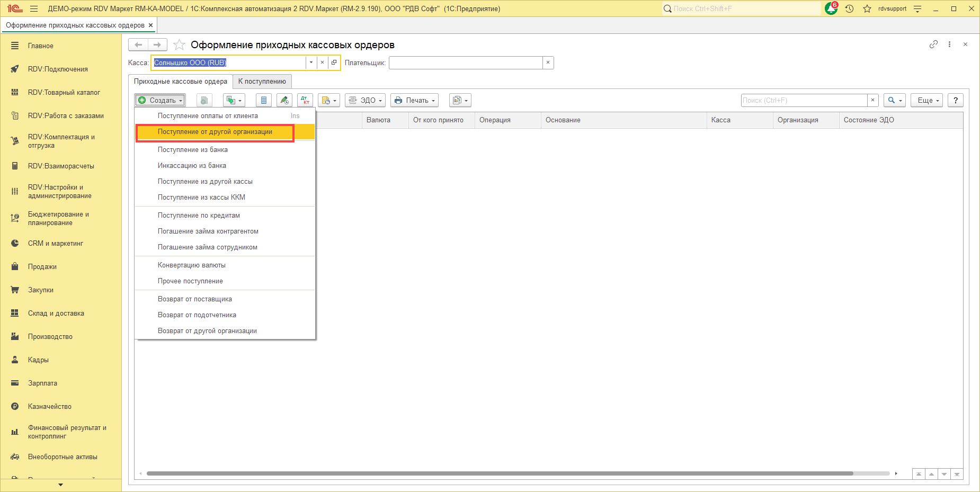The image size is (980, 492).
Task: Open the main hamburger menu icon
Action: [34, 9]
